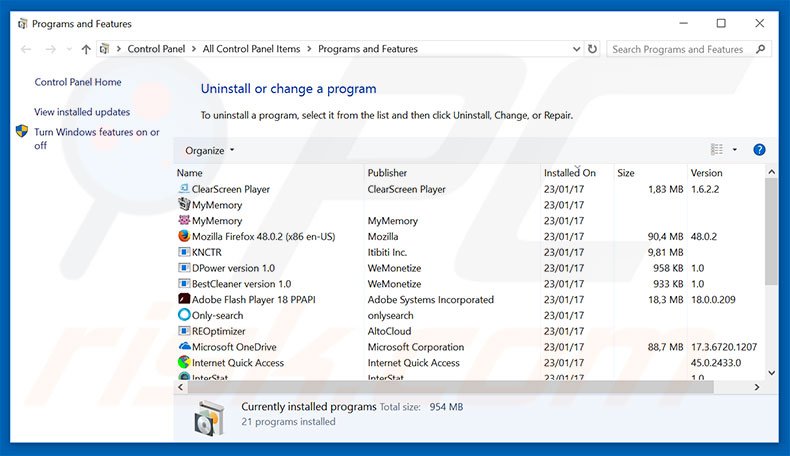This screenshot has height=456, width=790.
Task: Click the installed programs disc icon
Action: (x=209, y=418)
